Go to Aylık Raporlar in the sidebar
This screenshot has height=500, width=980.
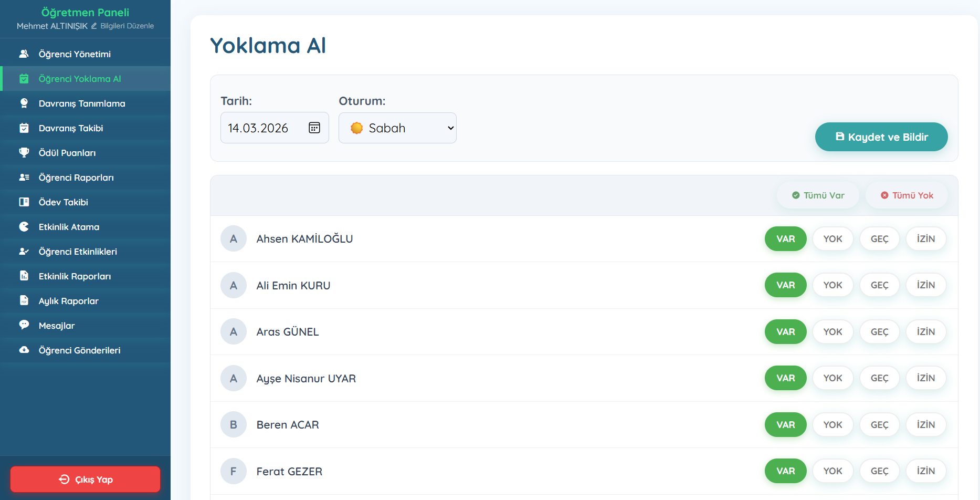(x=69, y=301)
